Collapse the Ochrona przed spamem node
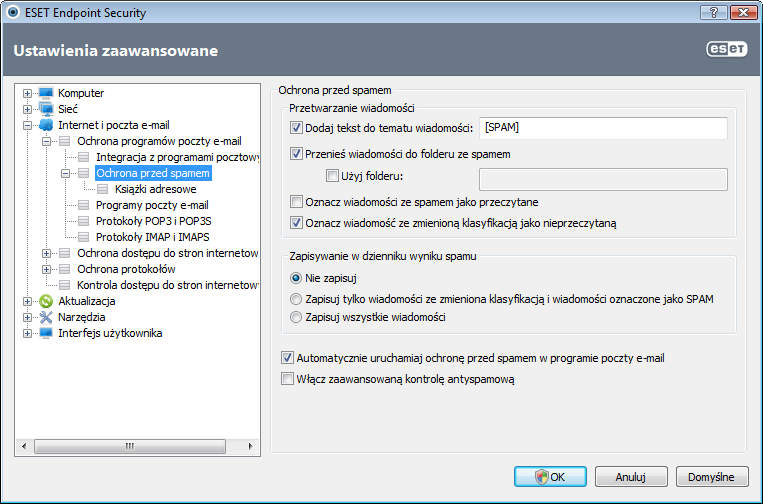The height and width of the screenshot is (504, 763). click(65, 173)
